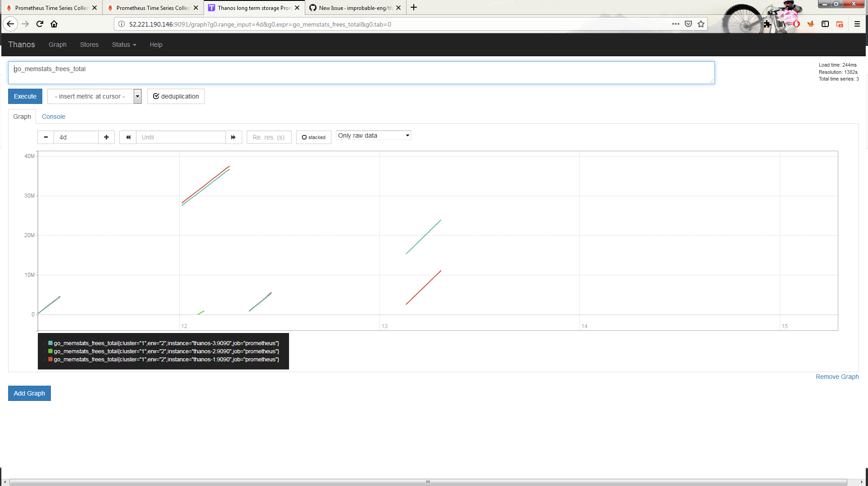Enable the stacked graph toggle
The width and height of the screenshot is (868, 486).
click(314, 137)
